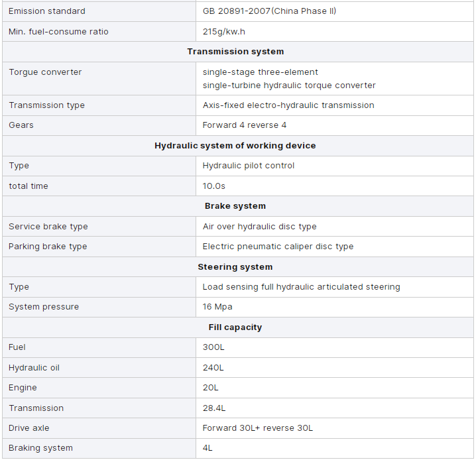Viewport: 476px width, 460px height.
Task: Select the Fuel 300L capacity value
Action: click(x=213, y=347)
